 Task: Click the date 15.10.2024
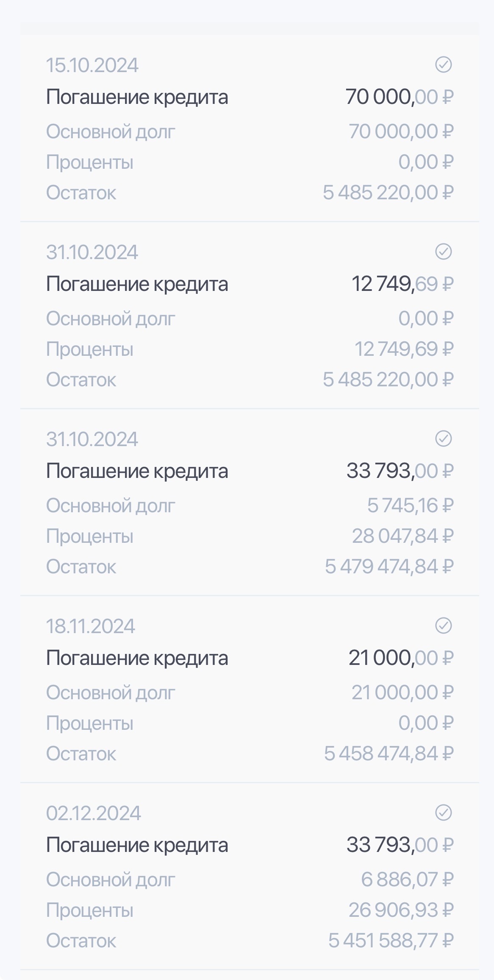tap(92, 66)
